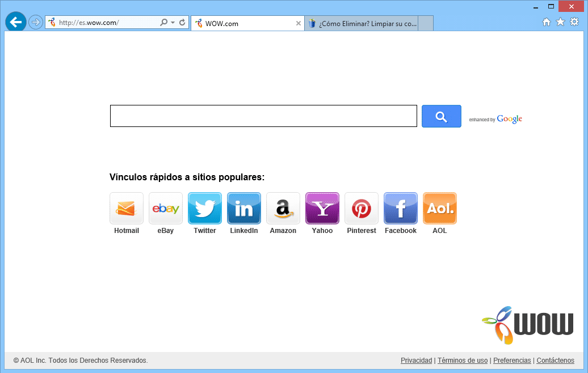Open the Preferencias footer link
The image size is (588, 373).
point(512,361)
